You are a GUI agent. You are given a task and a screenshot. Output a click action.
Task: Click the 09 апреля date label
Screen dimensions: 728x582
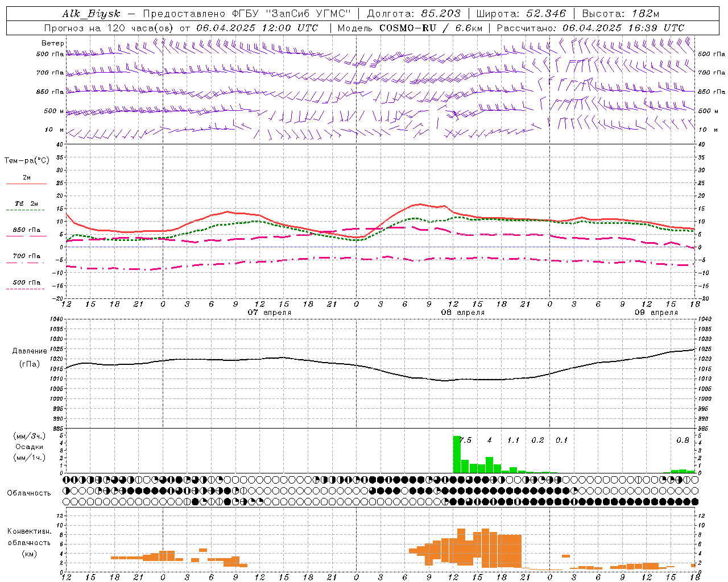click(x=656, y=312)
